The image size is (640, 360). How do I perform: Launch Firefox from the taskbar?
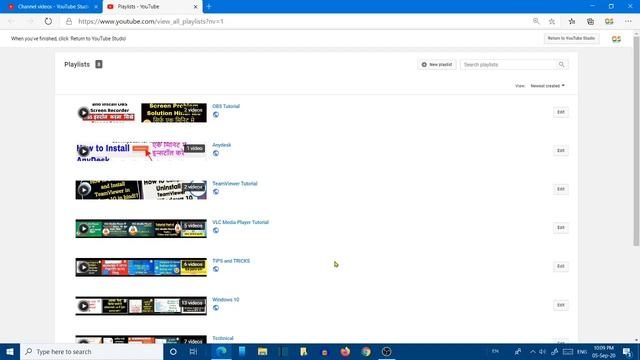coord(345,351)
